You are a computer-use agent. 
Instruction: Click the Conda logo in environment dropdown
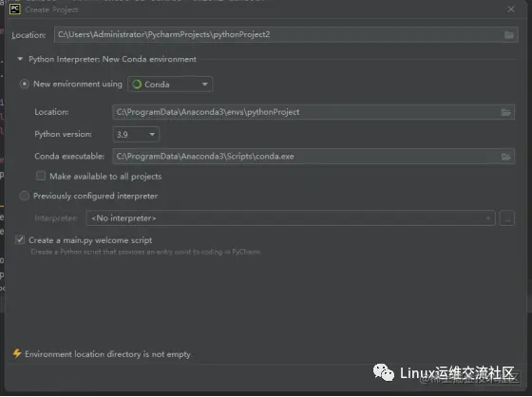click(x=137, y=85)
